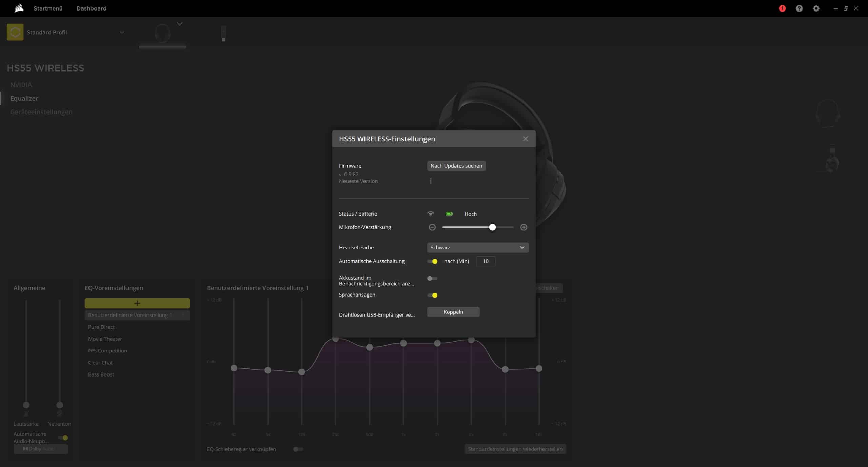This screenshot has width=868, height=467.
Task: Select the headset device icon tab
Action: (x=162, y=33)
